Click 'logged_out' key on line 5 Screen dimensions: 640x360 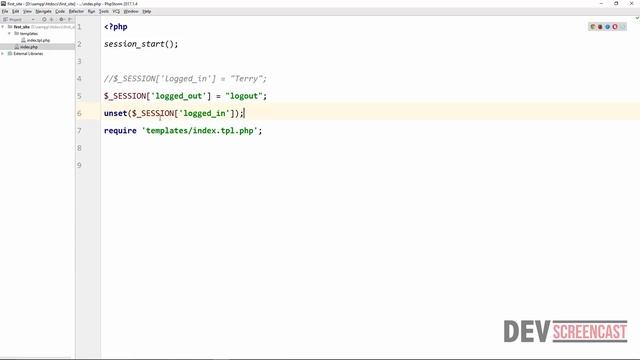[x=179, y=96]
